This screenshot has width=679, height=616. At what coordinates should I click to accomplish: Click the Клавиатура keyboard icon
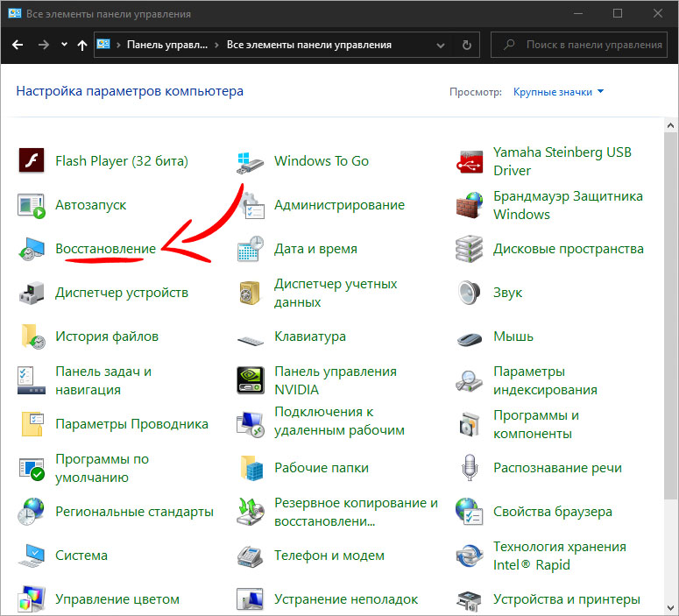pyautogui.click(x=251, y=341)
